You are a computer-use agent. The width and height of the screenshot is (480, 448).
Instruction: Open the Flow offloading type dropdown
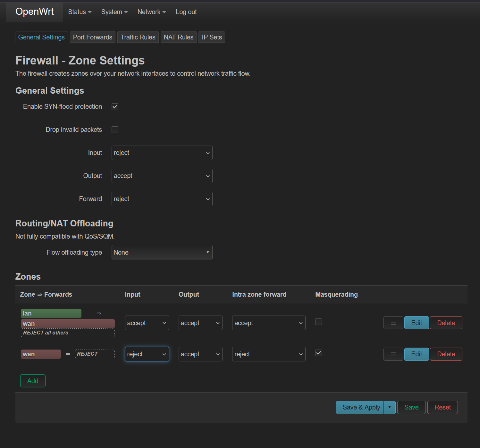(x=162, y=252)
